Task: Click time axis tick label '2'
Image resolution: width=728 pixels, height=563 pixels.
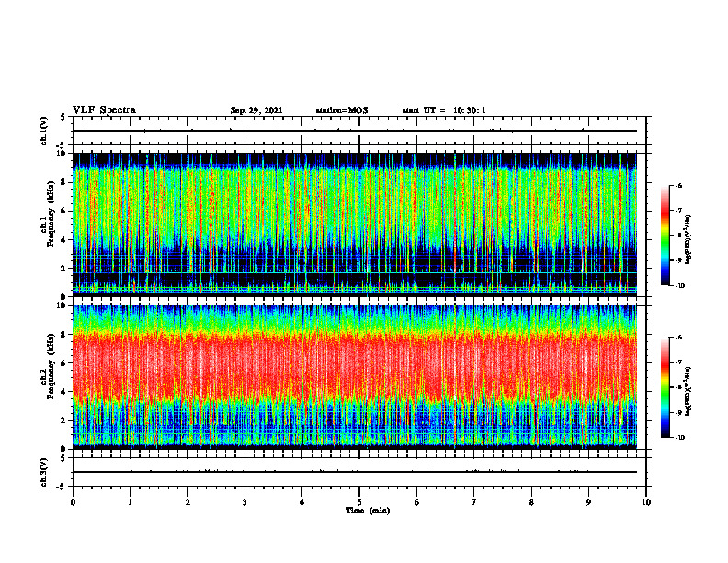Action: pos(188,502)
